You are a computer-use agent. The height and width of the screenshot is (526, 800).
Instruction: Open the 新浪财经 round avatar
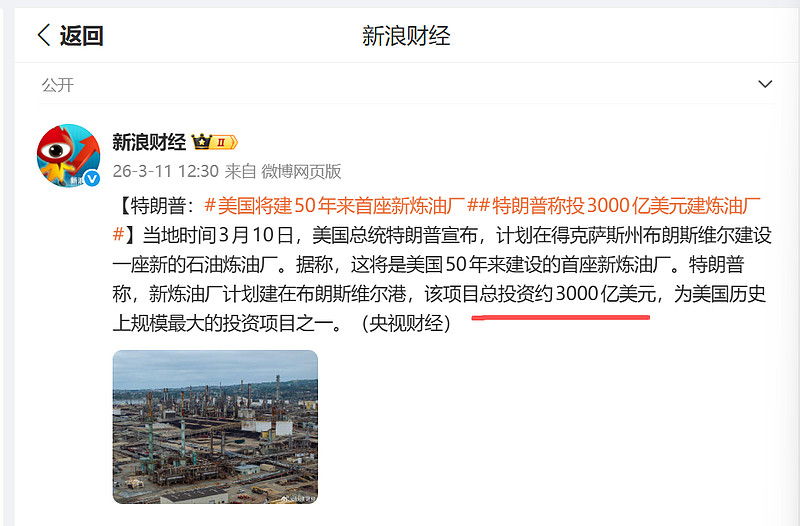click(68, 156)
